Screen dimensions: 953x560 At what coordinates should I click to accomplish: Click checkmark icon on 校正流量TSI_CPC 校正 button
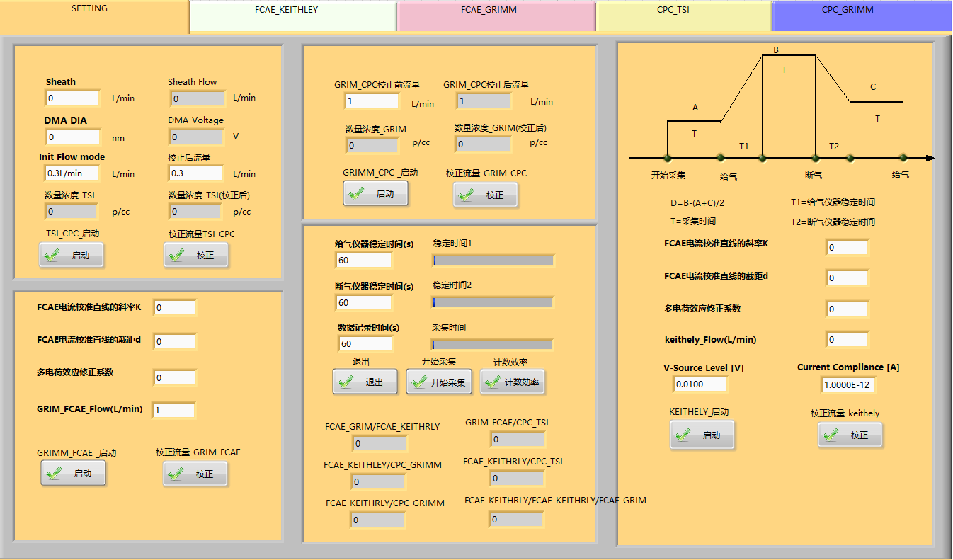[177, 256]
